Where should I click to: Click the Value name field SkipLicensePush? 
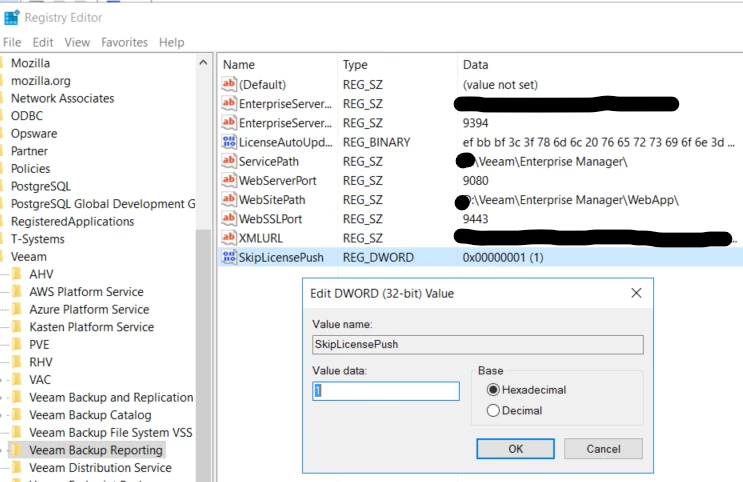coord(478,344)
